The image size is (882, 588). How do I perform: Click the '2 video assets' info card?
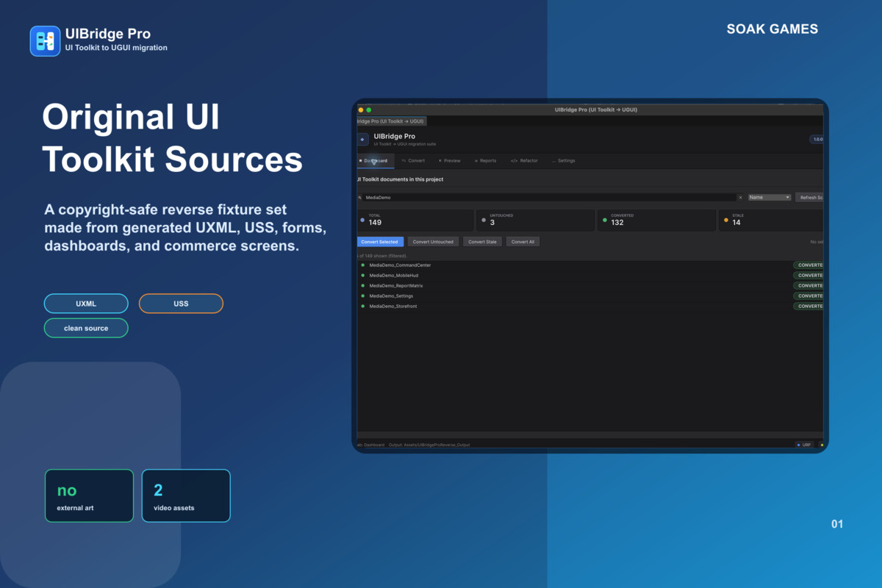point(186,495)
